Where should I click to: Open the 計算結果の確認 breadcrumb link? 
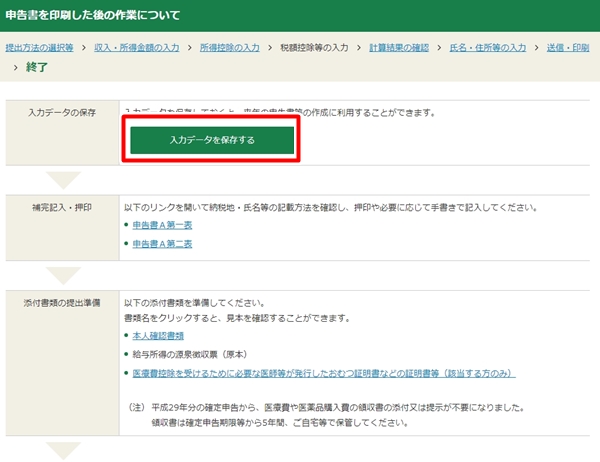click(x=399, y=48)
